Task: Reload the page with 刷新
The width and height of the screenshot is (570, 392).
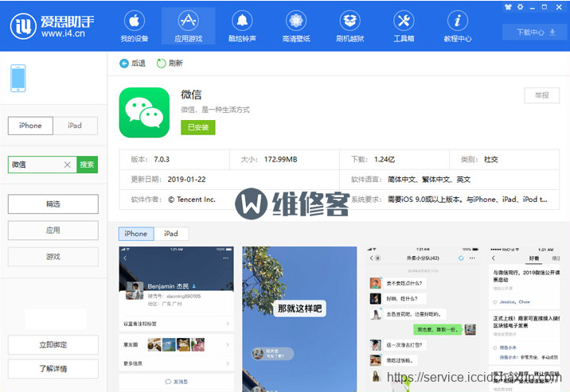Action: 170,63
